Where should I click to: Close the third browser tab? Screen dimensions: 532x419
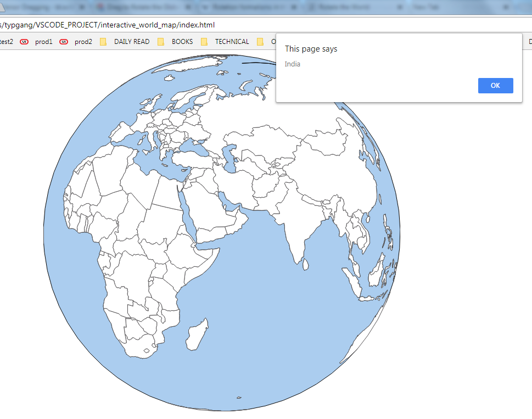coord(293,7)
